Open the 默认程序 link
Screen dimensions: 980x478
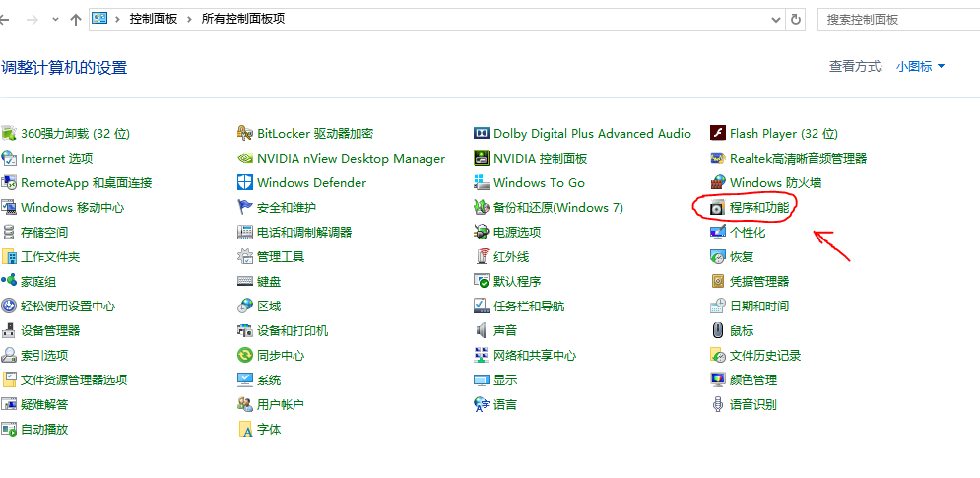coord(517,282)
